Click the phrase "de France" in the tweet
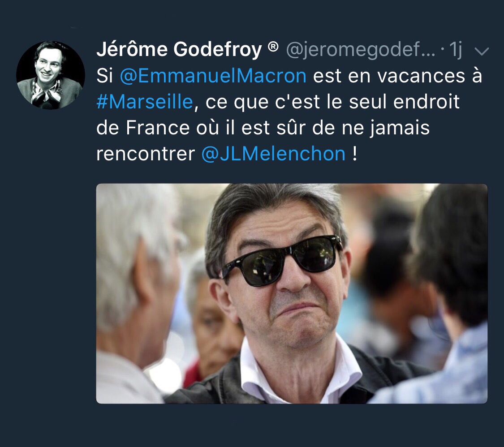The width and height of the screenshot is (504, 447). tap(143, 128)
